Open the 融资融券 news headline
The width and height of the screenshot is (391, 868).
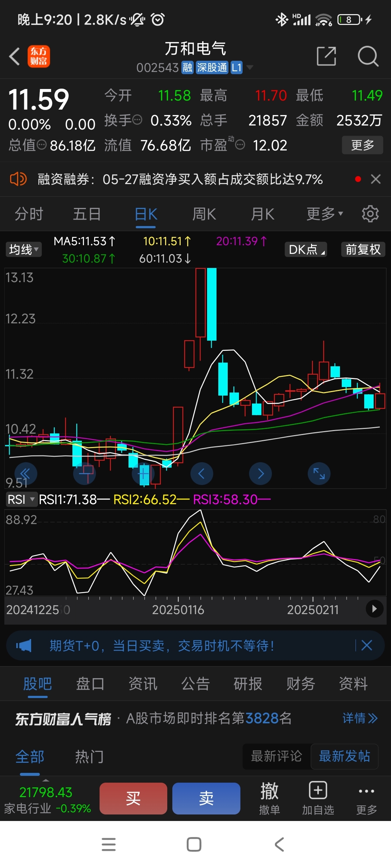(x=180, y=179)
